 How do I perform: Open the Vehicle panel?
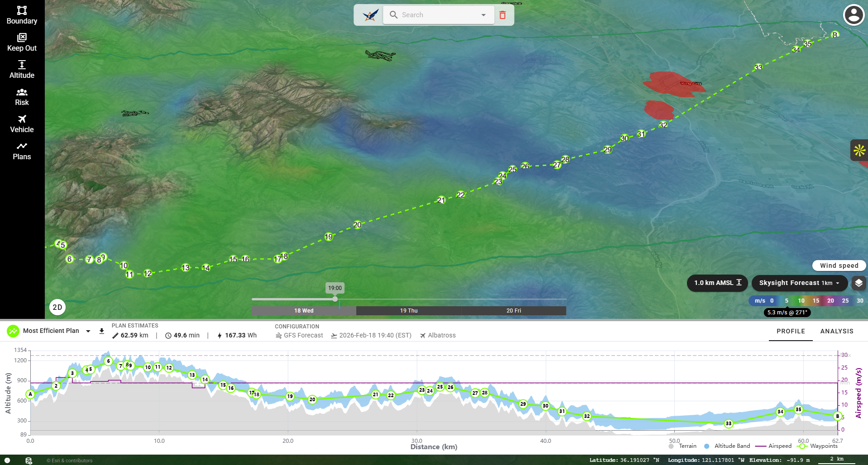(22, 123)
